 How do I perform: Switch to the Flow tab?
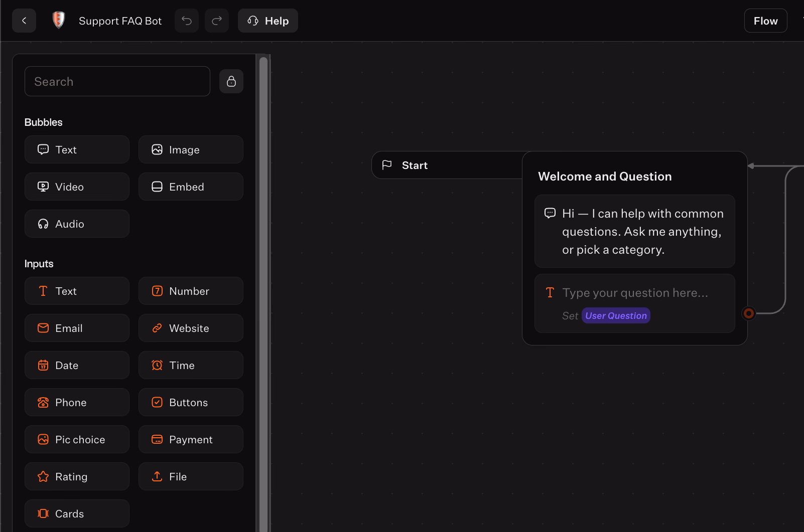pyautogui.click(x=765, y=21)
